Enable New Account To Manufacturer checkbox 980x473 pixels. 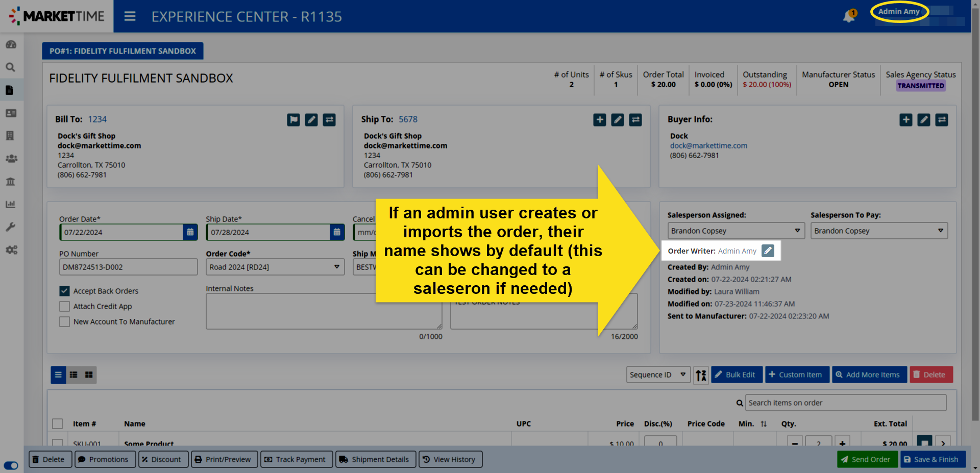[x=64, y=321]
